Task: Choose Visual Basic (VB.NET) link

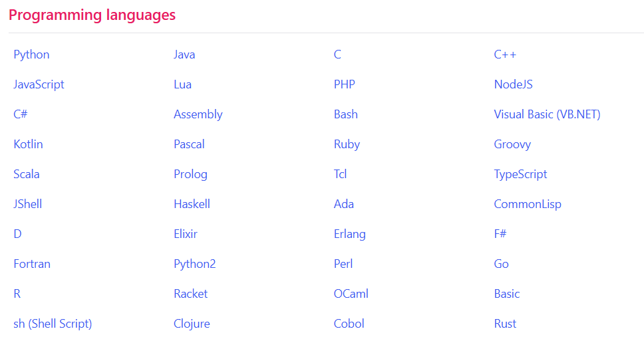Action: 547,114
